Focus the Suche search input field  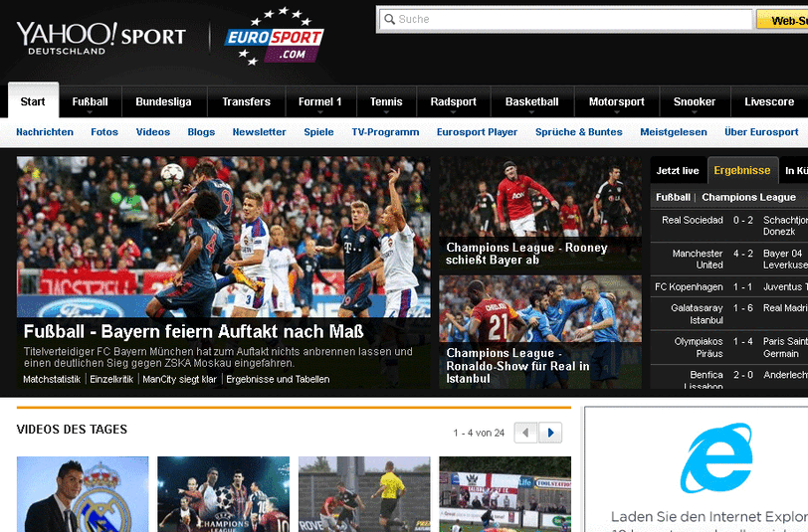coord(566,20)
